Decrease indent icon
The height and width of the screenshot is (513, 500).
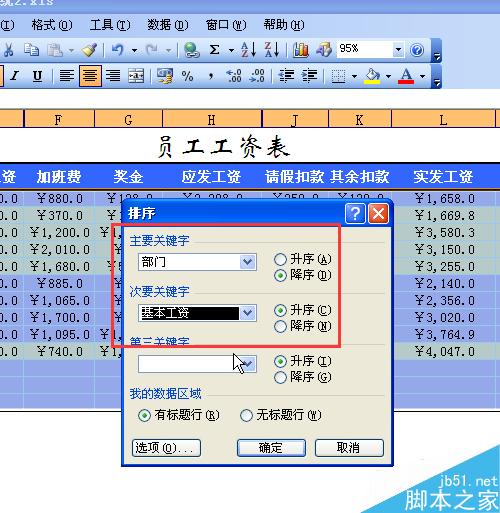point(286,76)
